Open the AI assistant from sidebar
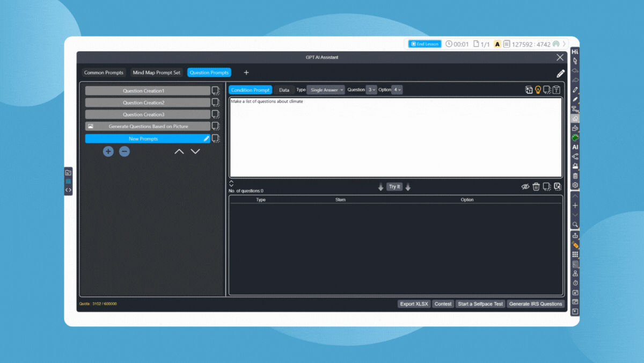644x363 pixels. coord(575,147)
